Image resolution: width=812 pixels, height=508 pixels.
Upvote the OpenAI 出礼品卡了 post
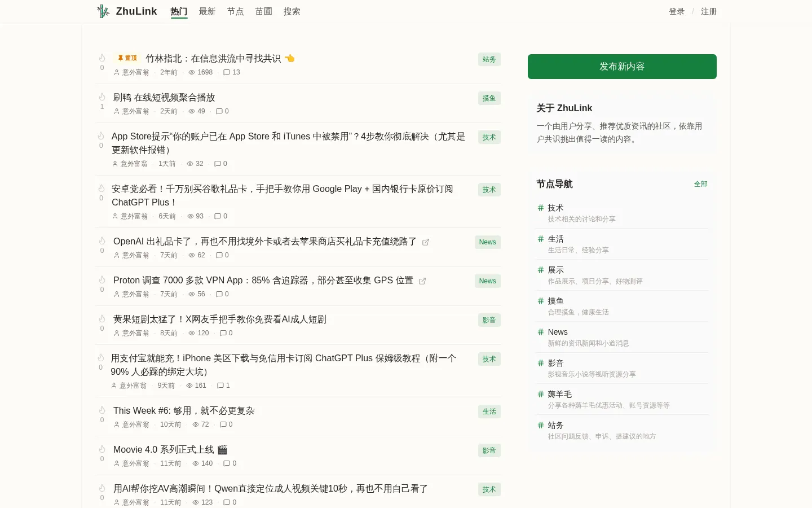tap(102, 240)
